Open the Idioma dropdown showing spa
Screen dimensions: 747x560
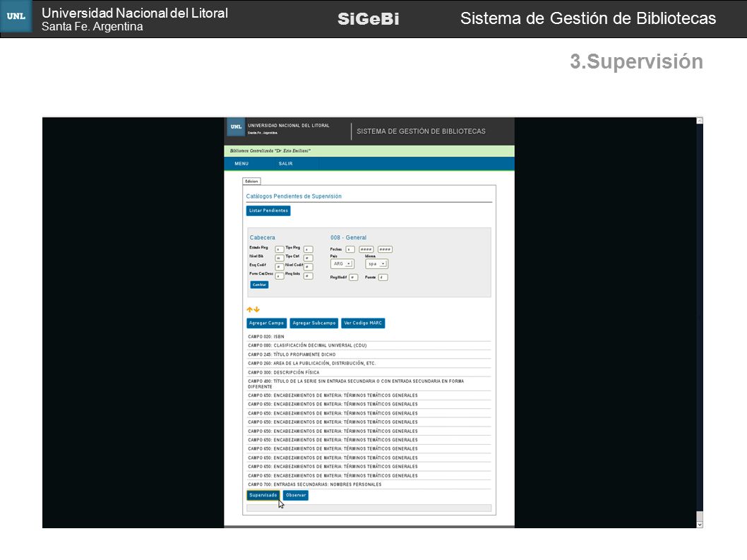click(376, 263)
